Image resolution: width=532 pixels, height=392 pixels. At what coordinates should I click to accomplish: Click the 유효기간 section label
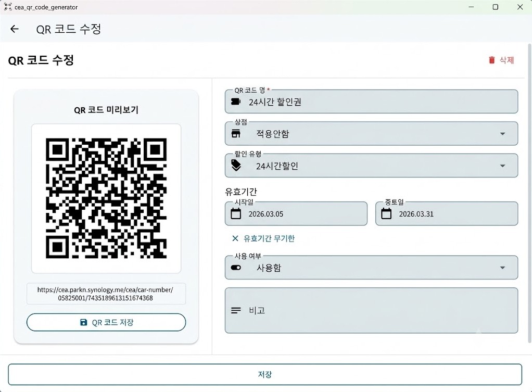241,192
